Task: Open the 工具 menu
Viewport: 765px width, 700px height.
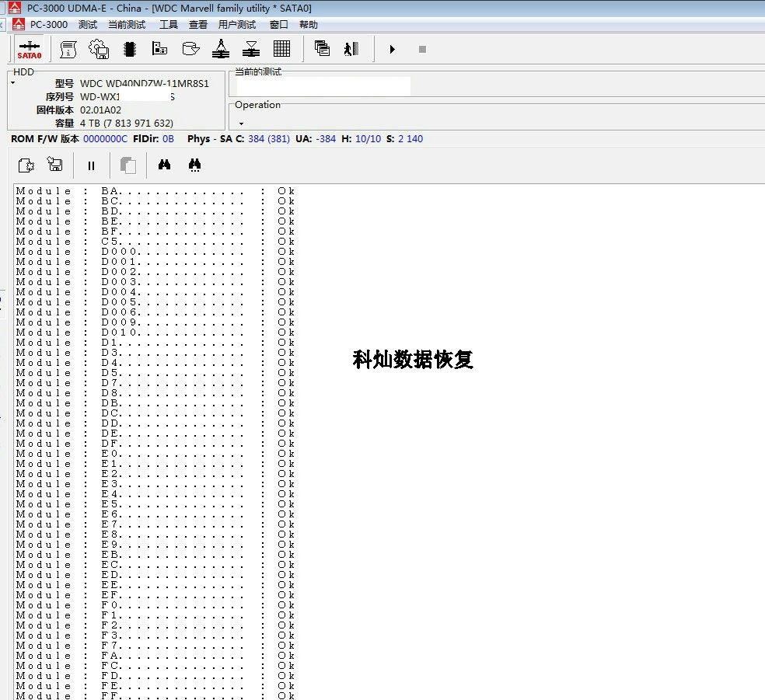Action: tap(169, 24)
